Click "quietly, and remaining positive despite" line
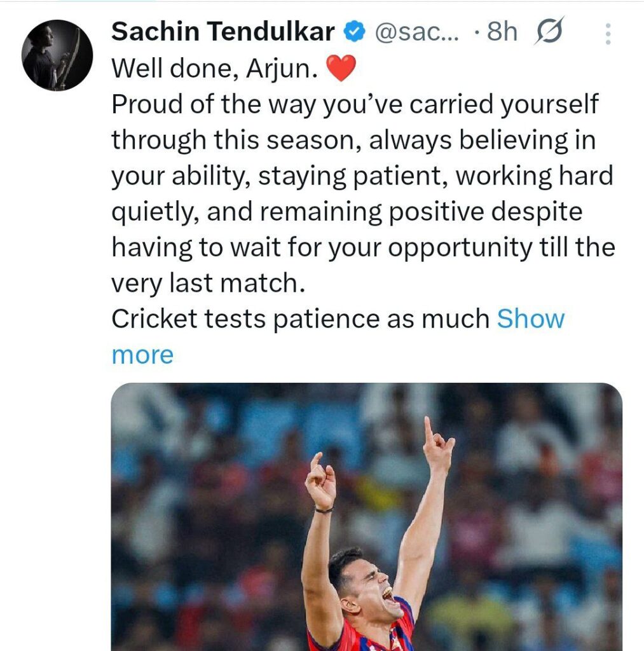The image size is (644, 651). point(346,212)
